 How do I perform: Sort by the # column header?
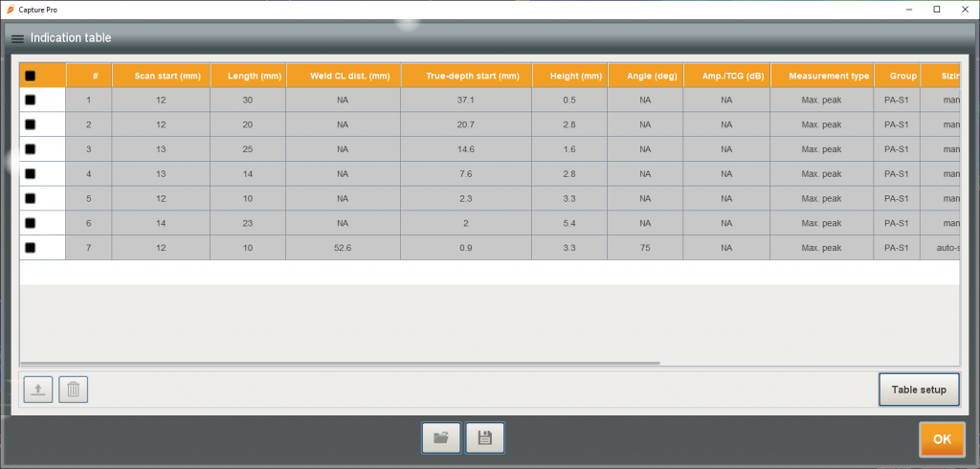[x=89, y=76]
